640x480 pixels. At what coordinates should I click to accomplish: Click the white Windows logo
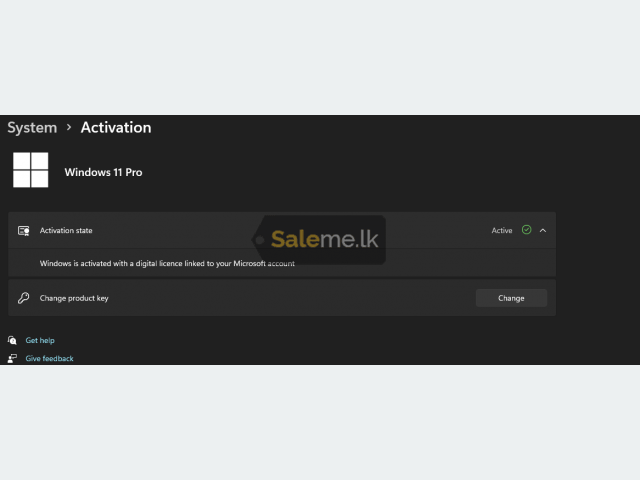pos(31,170)
